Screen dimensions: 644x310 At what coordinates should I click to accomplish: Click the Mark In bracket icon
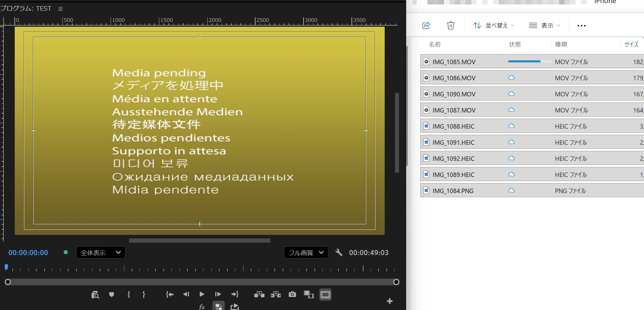(129, 295)
